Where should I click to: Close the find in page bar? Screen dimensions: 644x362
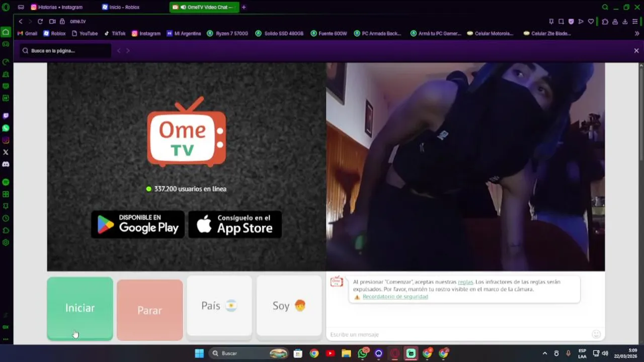click(x=636, y=51)
